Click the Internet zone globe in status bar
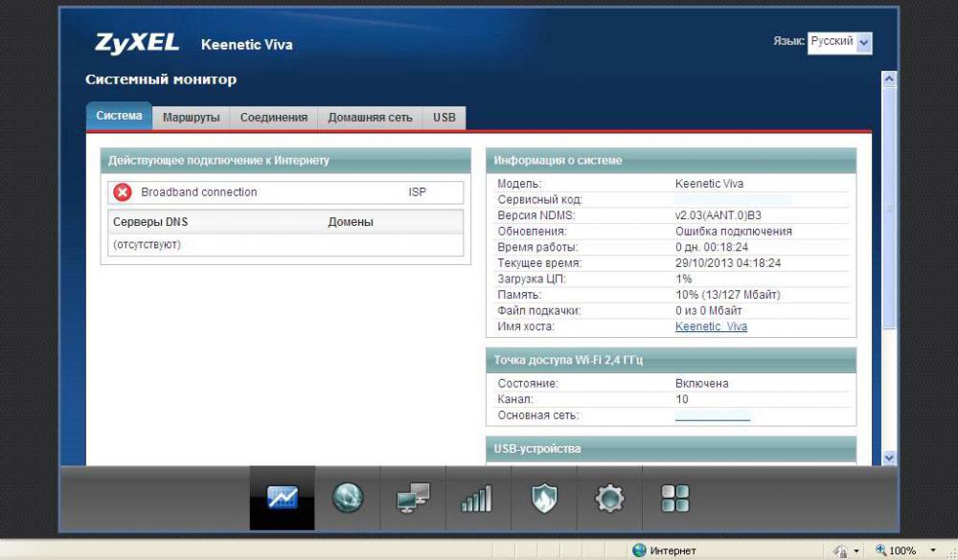The width and height of the screenshot is (958, 560). 639,550
